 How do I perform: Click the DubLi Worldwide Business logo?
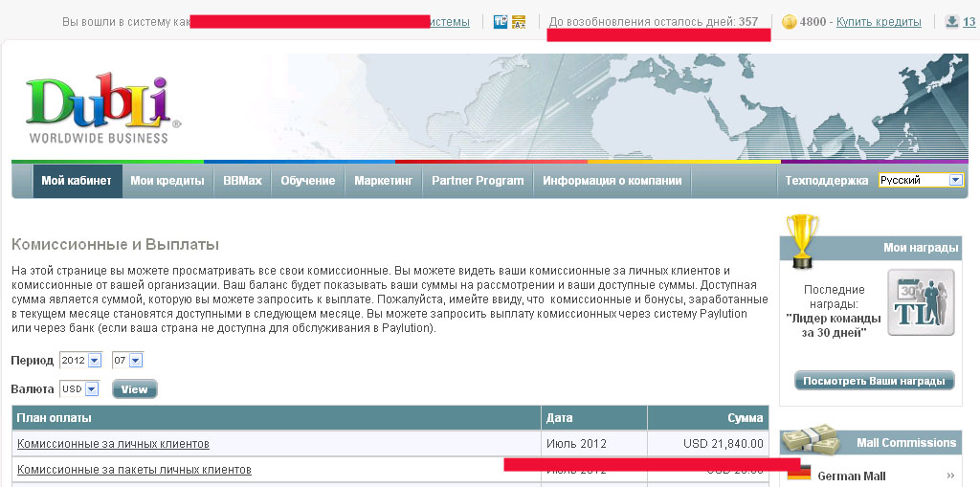tap(100, 110)
